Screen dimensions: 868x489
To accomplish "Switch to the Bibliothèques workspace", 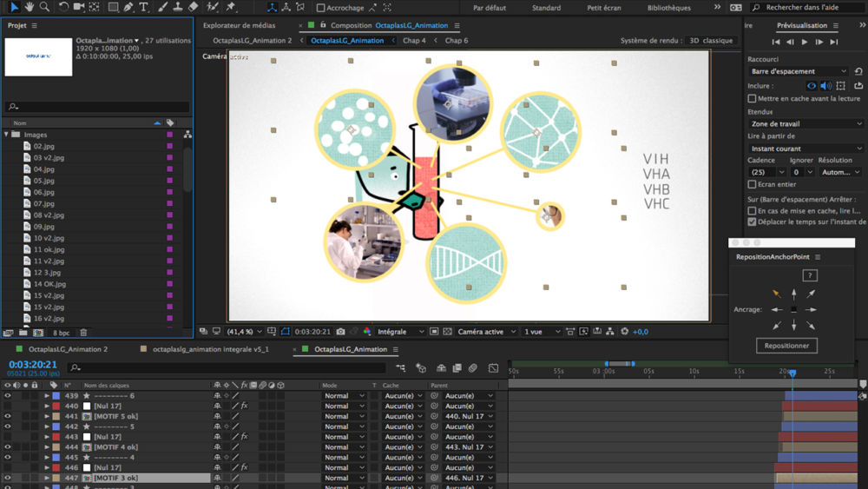I will [668, 8].
